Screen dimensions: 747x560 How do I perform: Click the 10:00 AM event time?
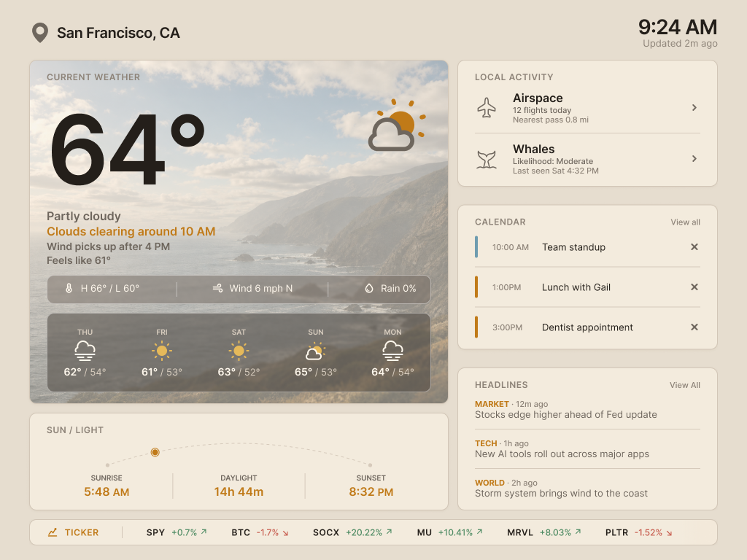click(x=510, y=247)
